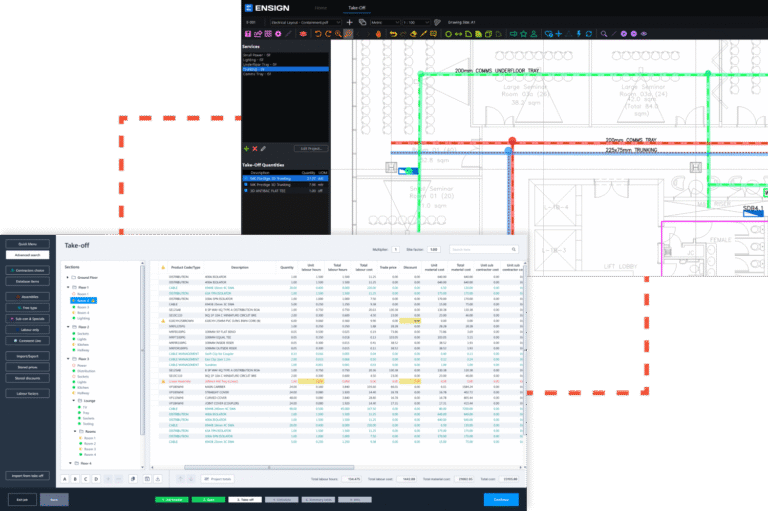Select the green circle drawing tool
The image size is (768, 511).
tap(448, 34)
